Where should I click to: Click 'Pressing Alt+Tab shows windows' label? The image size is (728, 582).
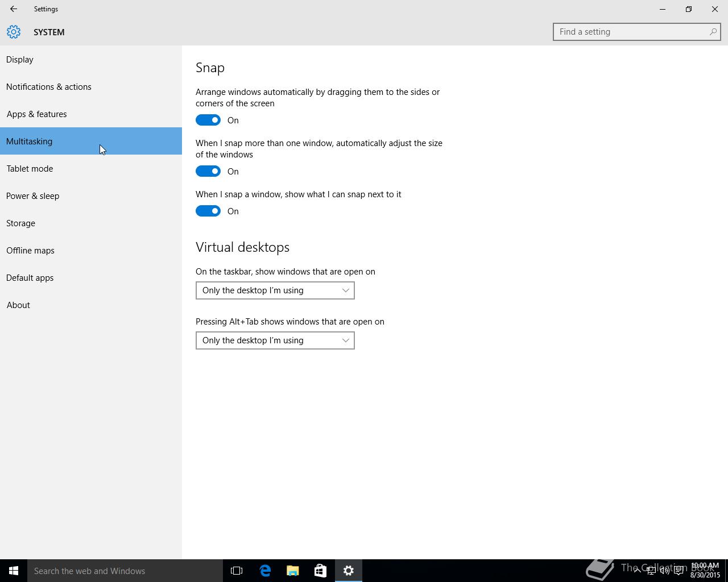pyautogui.click(x=290, y=322)
